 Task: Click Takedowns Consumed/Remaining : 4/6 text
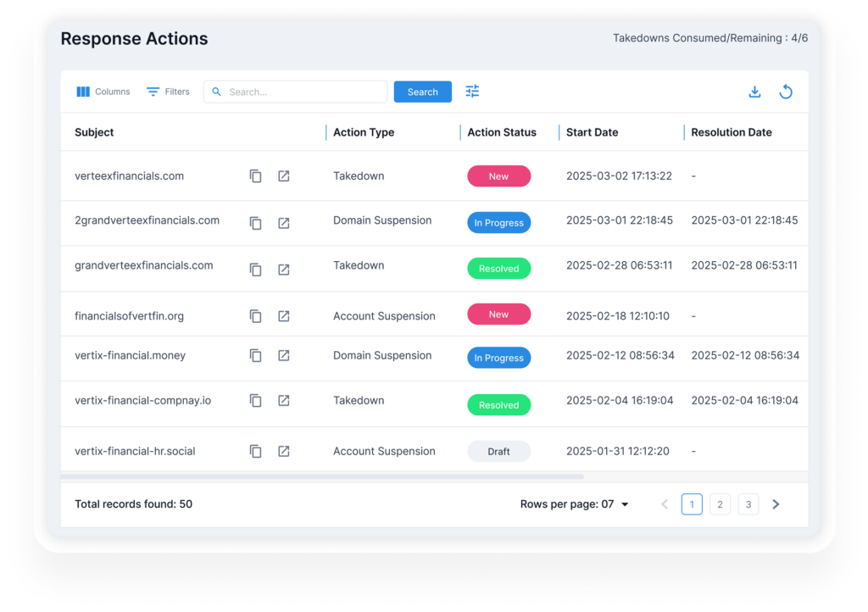tap(710, 38)
